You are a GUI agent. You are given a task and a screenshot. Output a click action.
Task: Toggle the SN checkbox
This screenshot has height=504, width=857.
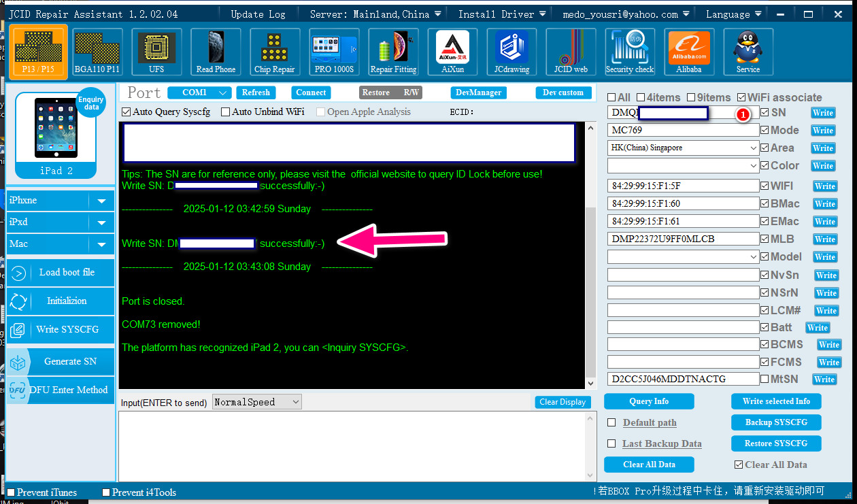coord(764,112)
